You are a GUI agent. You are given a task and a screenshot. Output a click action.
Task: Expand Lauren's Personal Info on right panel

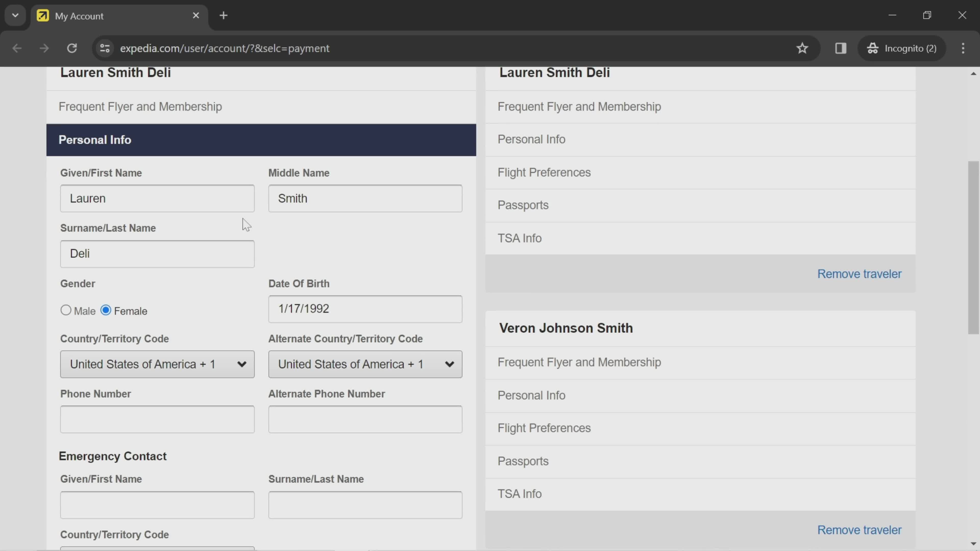pyautogui.click(x=700, y=140)
